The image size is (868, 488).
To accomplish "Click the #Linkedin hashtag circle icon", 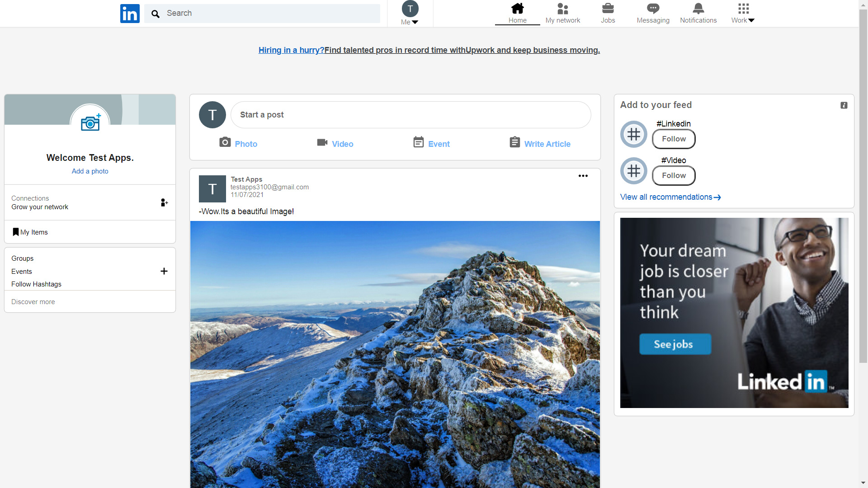I will (633, 134).
